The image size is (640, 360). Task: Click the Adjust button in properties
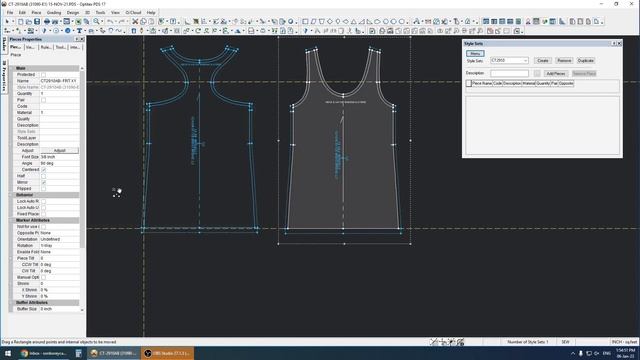[60, 151]
